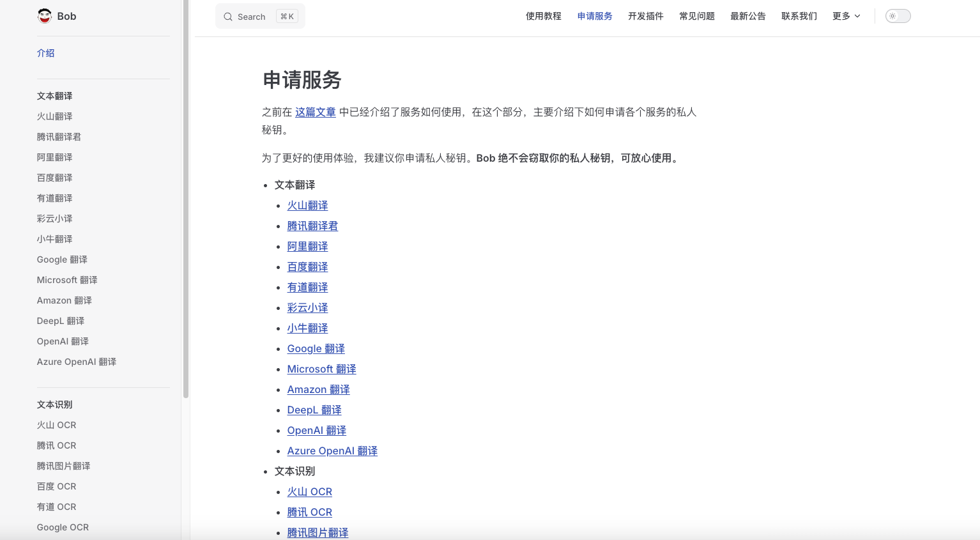Open the 联系我们 nav item
This screenshot has width=980, height=540.
coord(799,16)
